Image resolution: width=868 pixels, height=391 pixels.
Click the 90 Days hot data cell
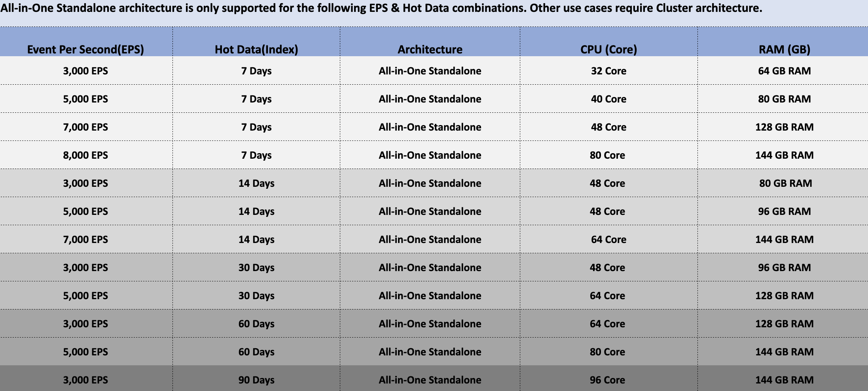click(x=256, y=380)
